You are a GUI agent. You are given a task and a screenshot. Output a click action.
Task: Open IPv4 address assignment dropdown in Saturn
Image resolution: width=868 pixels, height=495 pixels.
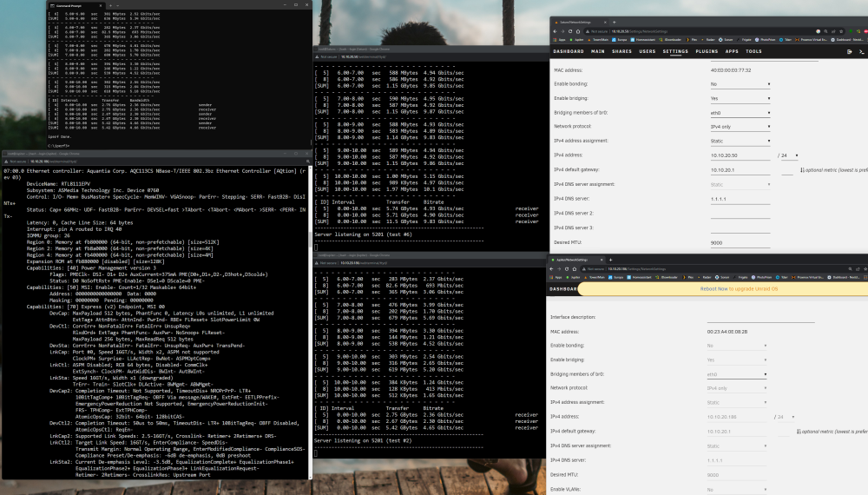click(740, 142)
